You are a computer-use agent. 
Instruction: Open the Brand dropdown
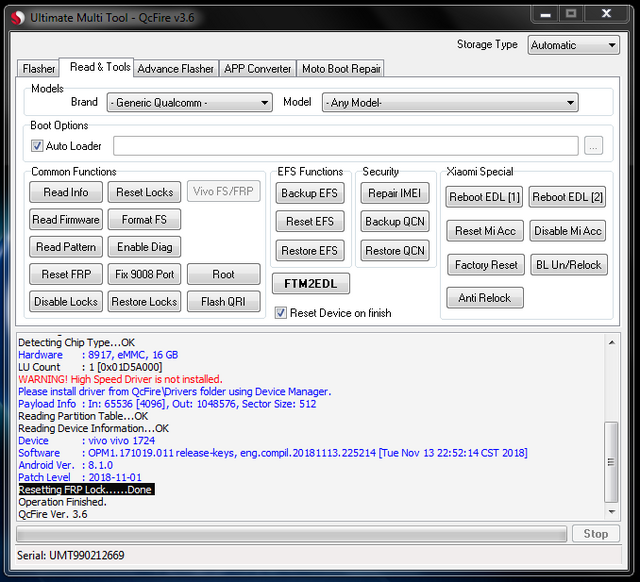[189, 102]
